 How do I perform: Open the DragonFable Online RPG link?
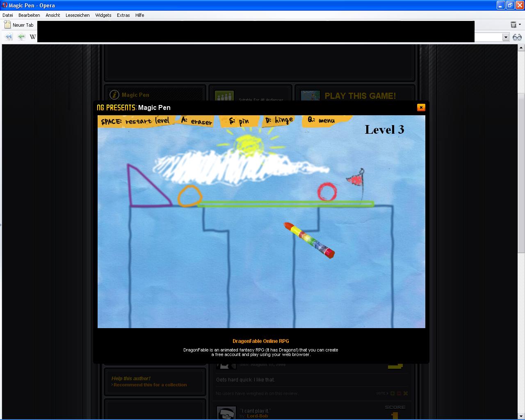coord(260,341)
